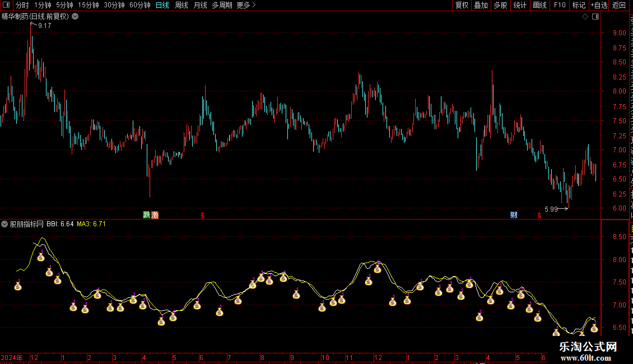Click the green 跌 event marker
633x364 pixels.
click(147, 214)
